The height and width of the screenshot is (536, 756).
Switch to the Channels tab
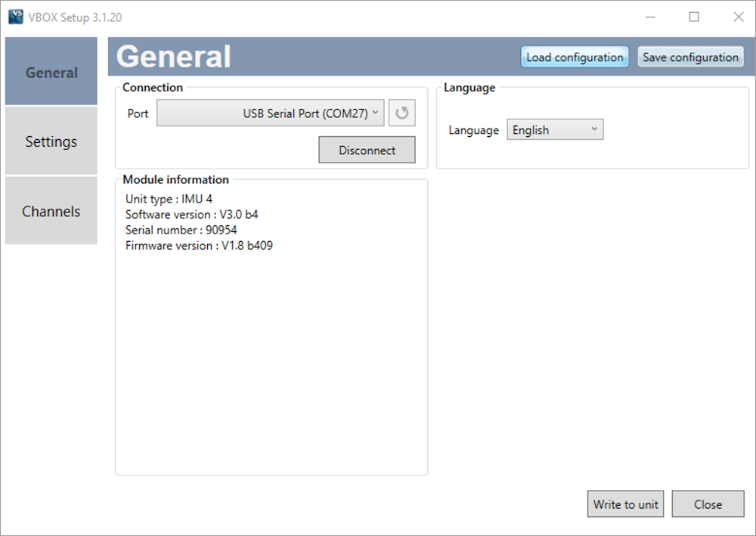(51, 211)
